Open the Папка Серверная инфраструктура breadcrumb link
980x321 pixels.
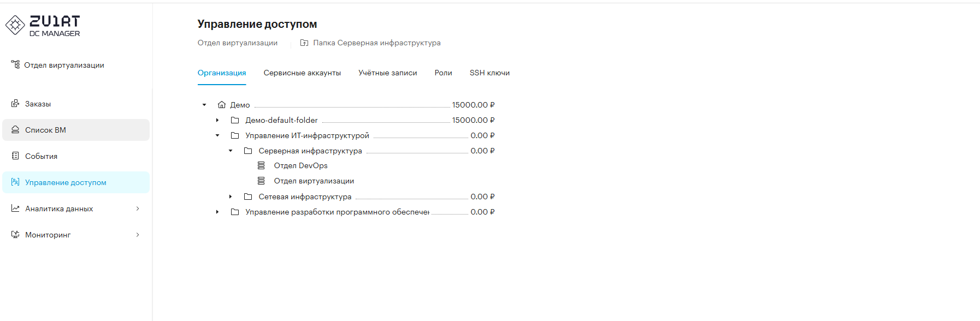pos(376,43)
